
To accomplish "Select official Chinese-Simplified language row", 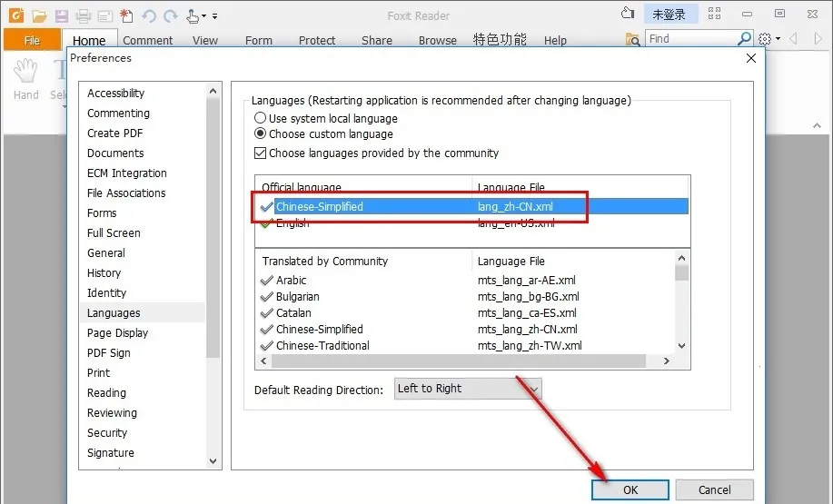I will coord(471,206).
